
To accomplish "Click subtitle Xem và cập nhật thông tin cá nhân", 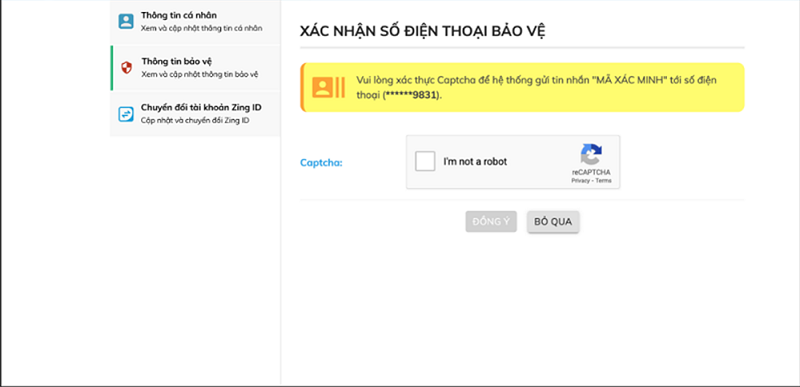I will [202, 28].
